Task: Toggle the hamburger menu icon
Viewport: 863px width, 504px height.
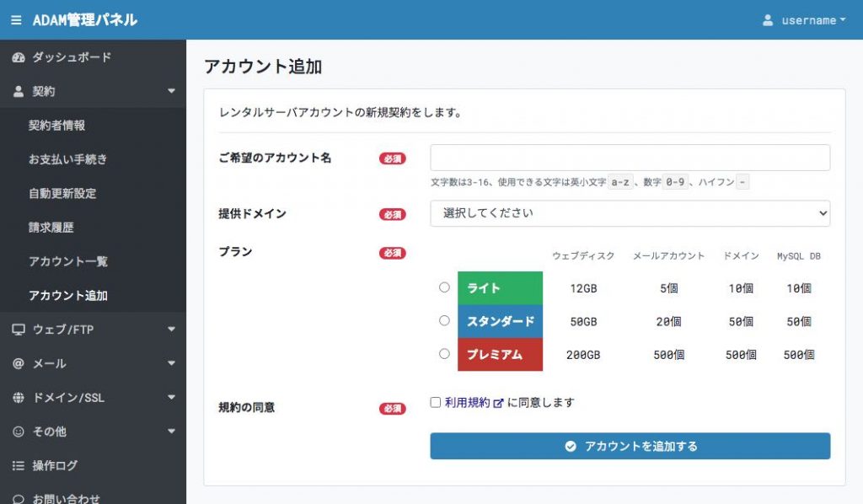Action: point(17,20)
